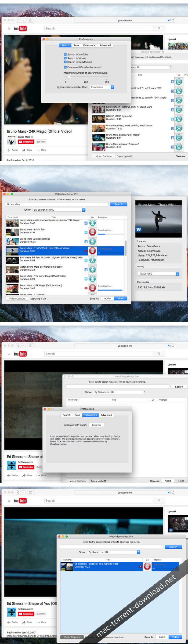
Task: Toggle Search in YouTube checkbox
Action: pos(65,54)
